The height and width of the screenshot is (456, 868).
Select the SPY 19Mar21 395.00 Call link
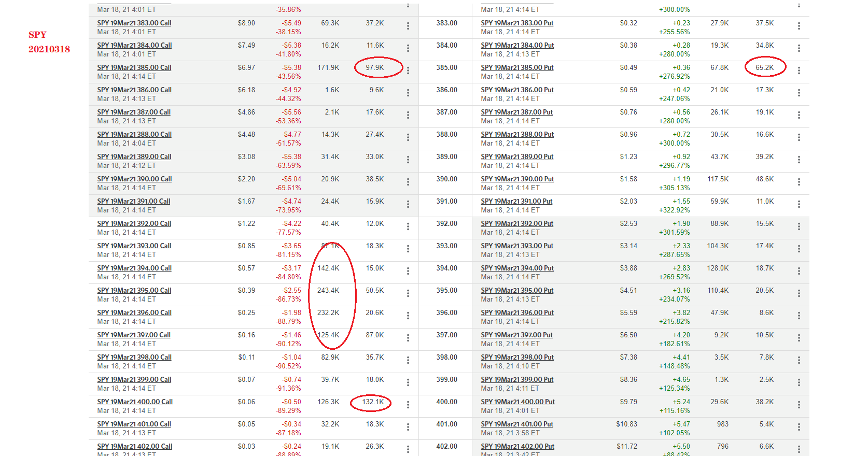[134, 291]
